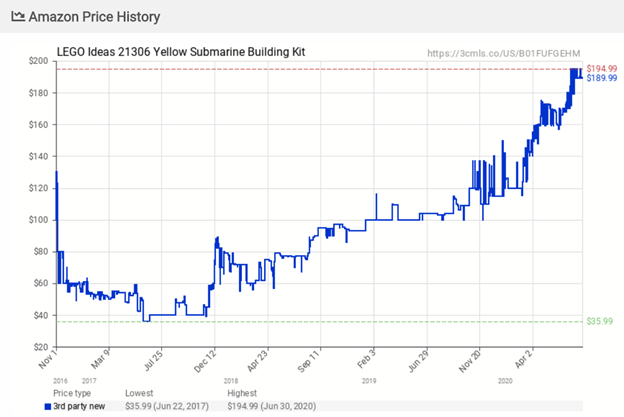Click the green $35.99 lowest price label
The image size is (624, 417).
(x=599, y=321)
